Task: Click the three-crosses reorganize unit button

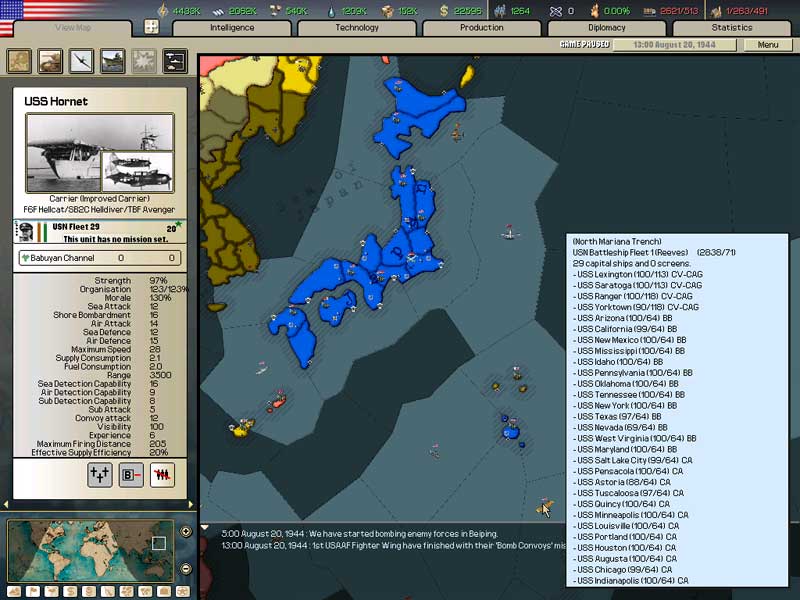Action: coord(99,475)
